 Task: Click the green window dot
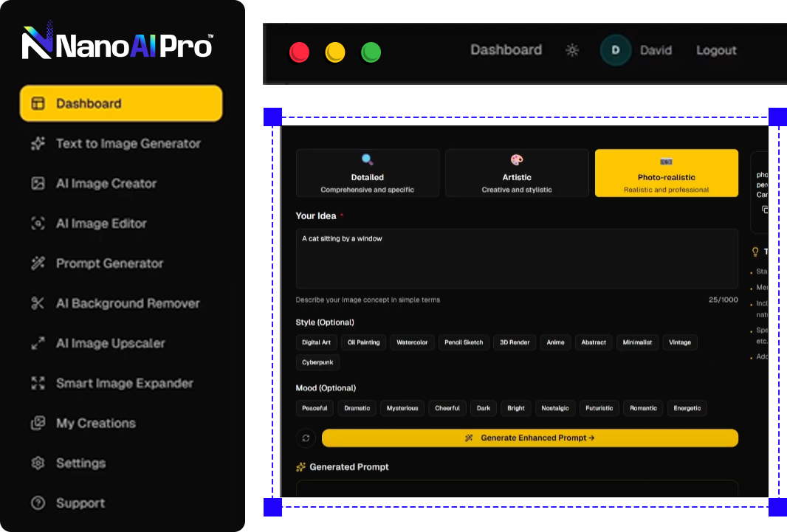[x=371, y=52]
